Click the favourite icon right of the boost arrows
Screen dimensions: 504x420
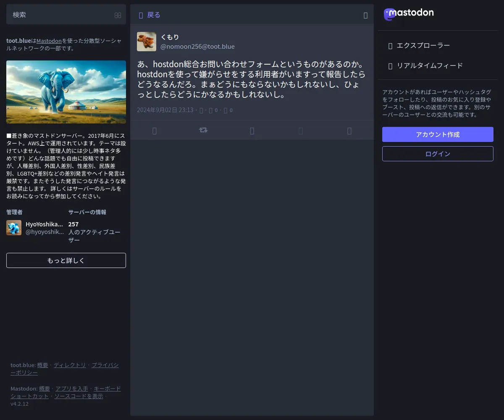click(252, 131)
